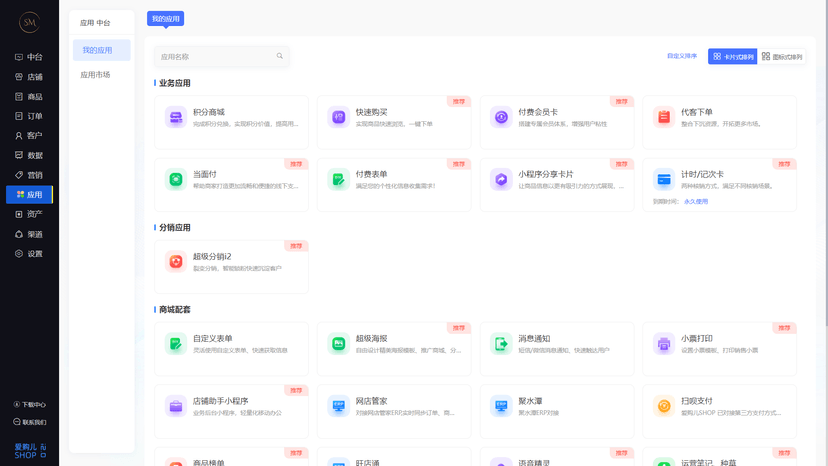
Task: Switch to 图标式排列 view
Action: 782,57
